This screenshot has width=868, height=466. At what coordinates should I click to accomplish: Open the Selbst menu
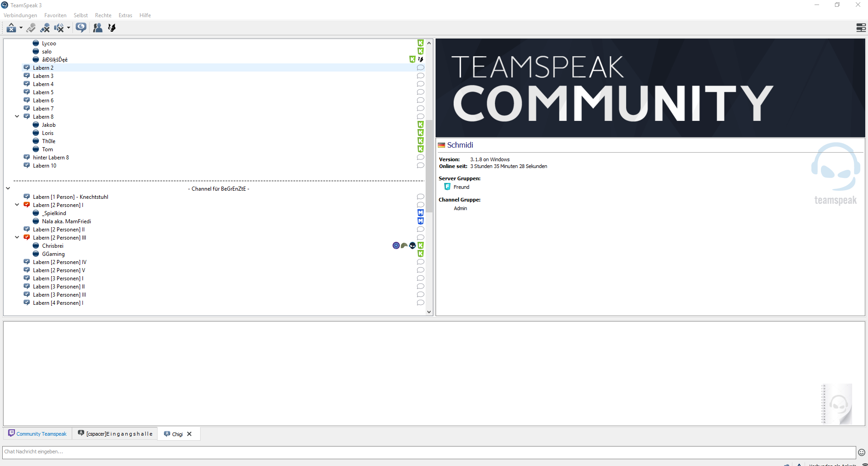(81, 15)
